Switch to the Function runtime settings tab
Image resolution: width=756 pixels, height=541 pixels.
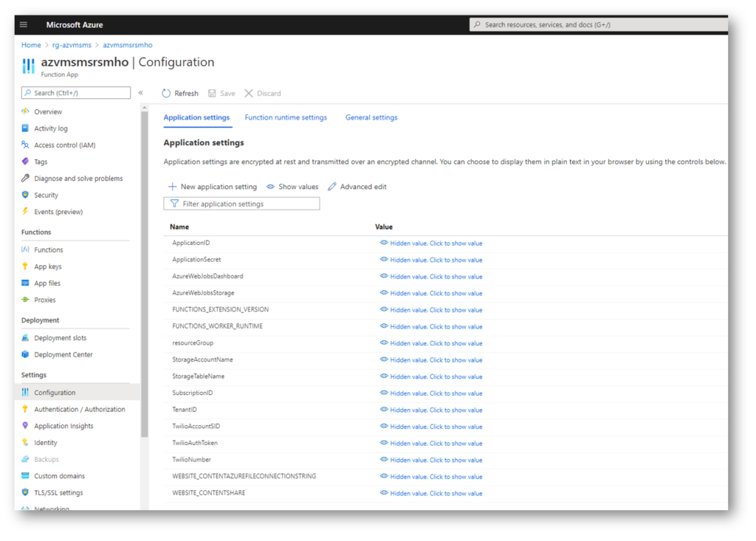click(x=286, y=117)
